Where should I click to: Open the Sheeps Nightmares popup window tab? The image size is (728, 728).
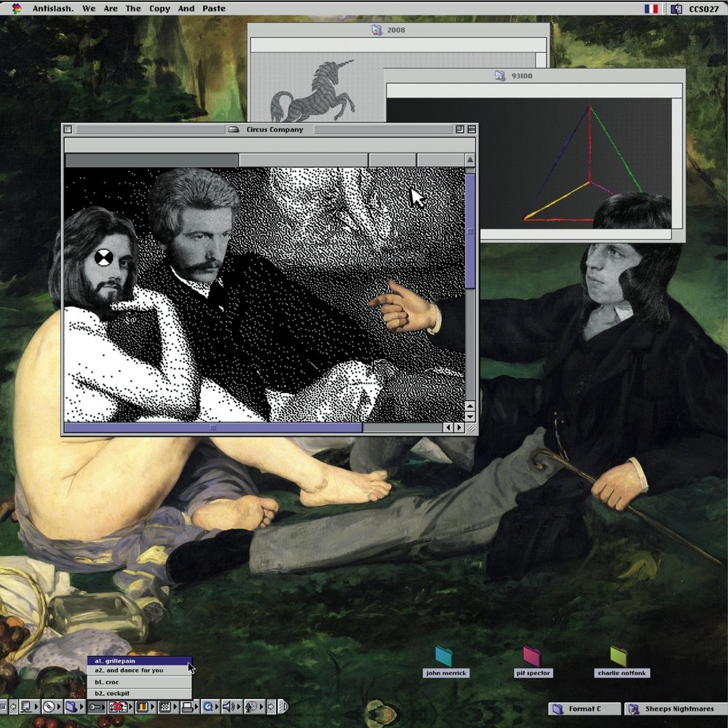pyautogui.click(x=675, y=708)
